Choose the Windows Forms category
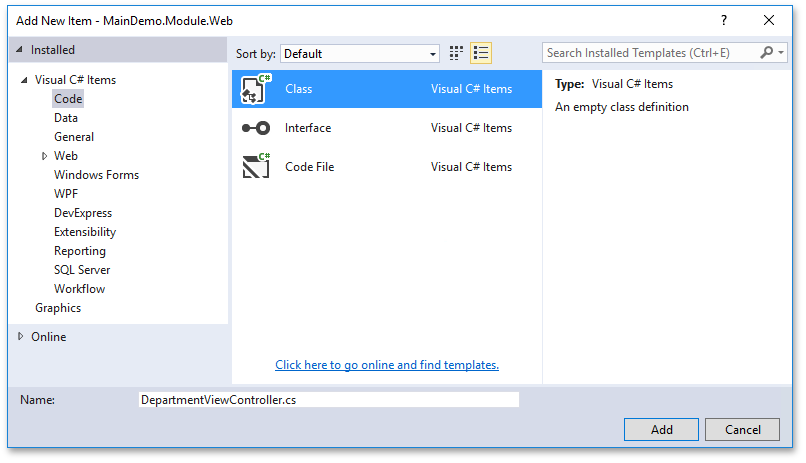 [96, 175]
